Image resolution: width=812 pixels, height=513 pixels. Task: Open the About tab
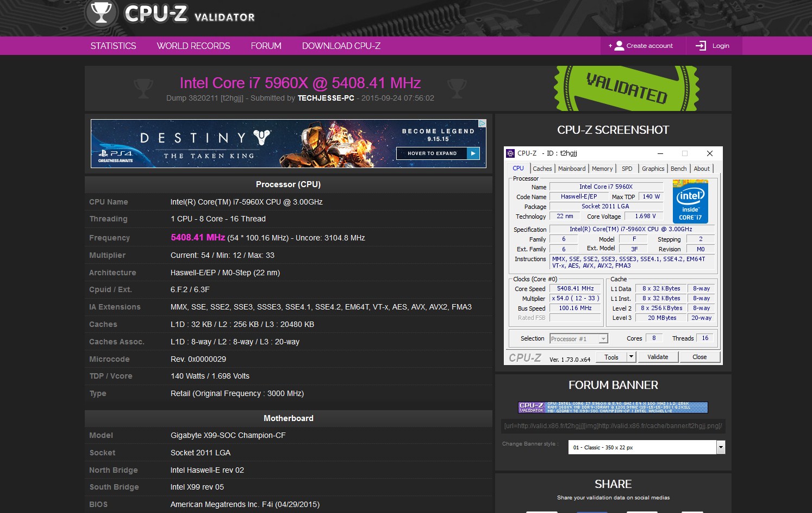[x=702, y=169]
